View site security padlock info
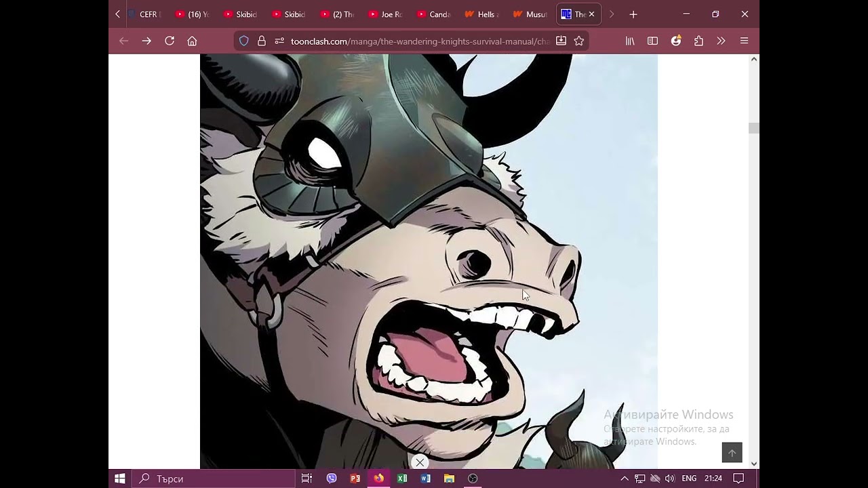The width and height of the screenshot is (868, 488). pos(262,41)
